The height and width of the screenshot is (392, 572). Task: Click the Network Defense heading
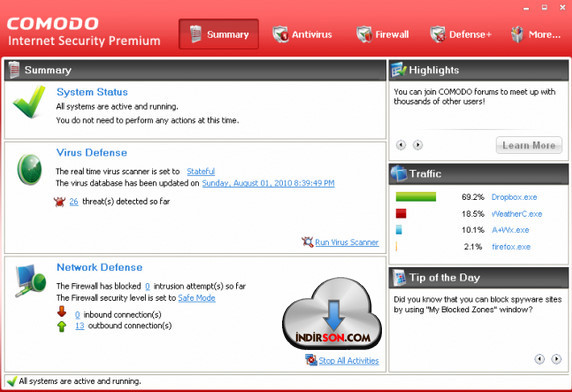coord(99,267)
